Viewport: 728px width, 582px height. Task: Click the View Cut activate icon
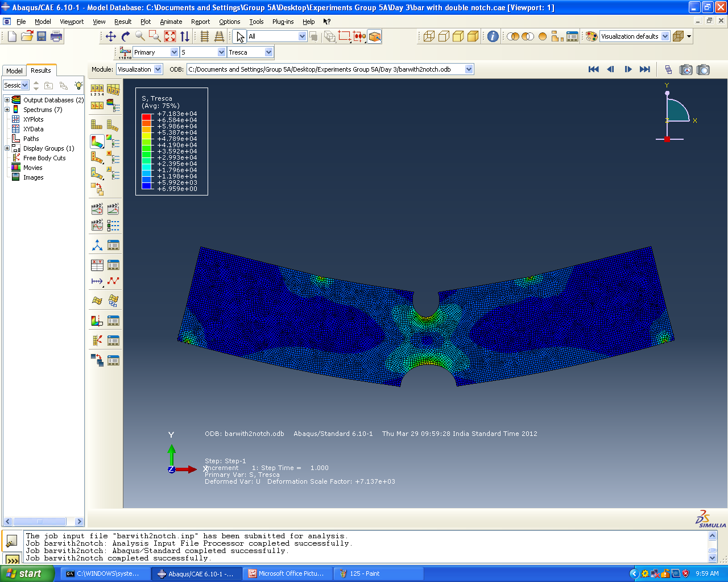(97, 321)
